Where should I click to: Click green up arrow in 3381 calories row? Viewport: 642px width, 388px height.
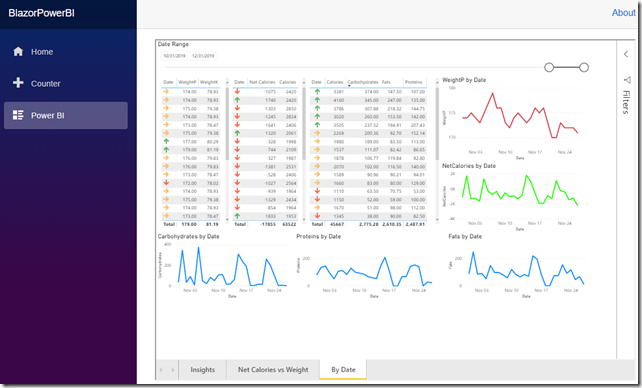tap(317, 92)
